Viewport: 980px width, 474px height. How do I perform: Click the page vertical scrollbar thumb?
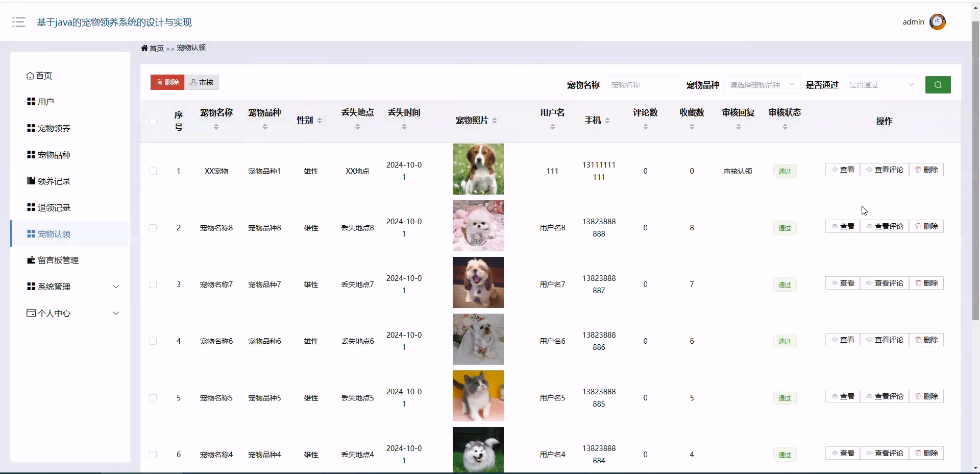click(x=975, y=171)
